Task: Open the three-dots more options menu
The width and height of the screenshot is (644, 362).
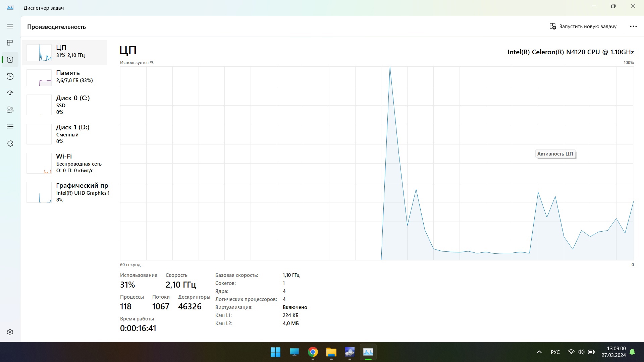Action: tap(633, 26)
